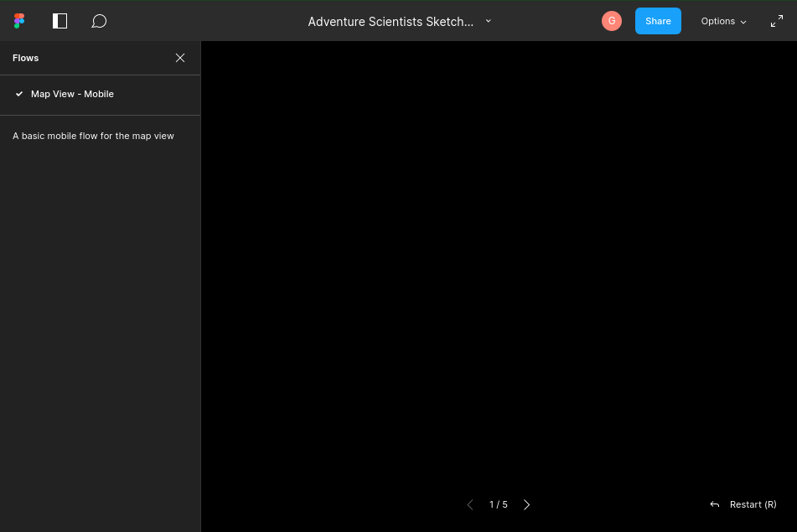The width and height of the screenshot is (797, 532).
Task: Close the Flows panel
Action: [180, 58]
